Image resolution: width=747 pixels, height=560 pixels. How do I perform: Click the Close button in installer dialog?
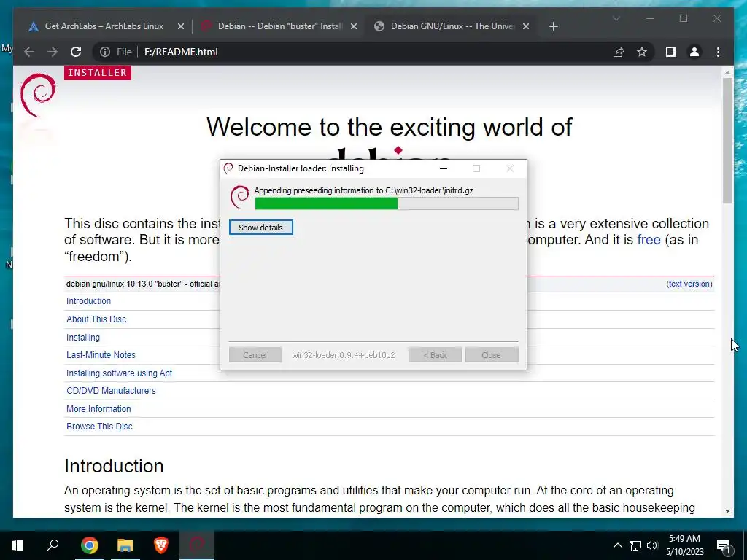pyautogui.click(x=491, y=355)
